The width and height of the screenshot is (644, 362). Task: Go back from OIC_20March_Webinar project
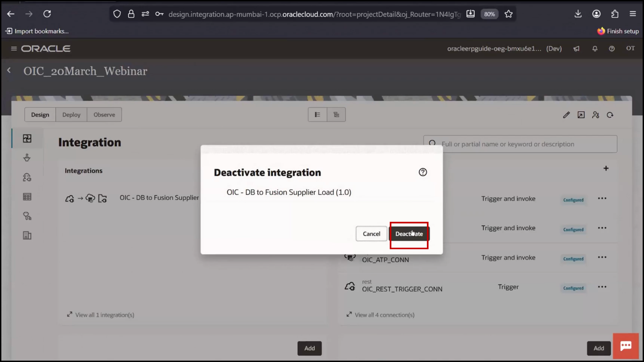[x=9, y=70]
